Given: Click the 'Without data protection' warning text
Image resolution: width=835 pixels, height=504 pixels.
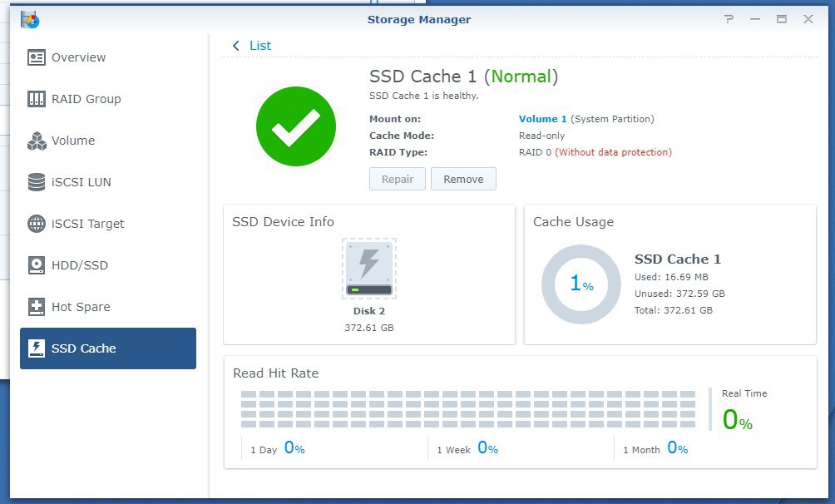Looking at the screenshot, I should coord(614,152).
